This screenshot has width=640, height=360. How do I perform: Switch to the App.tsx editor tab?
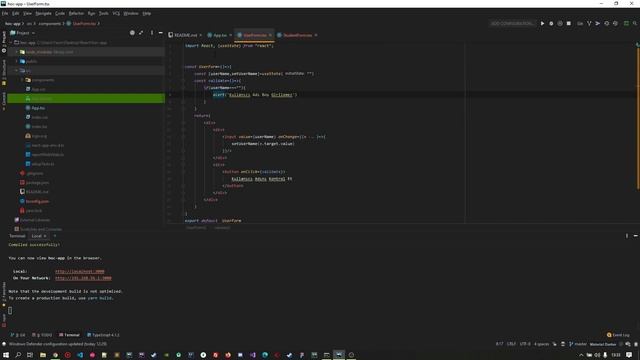[220, 35]
